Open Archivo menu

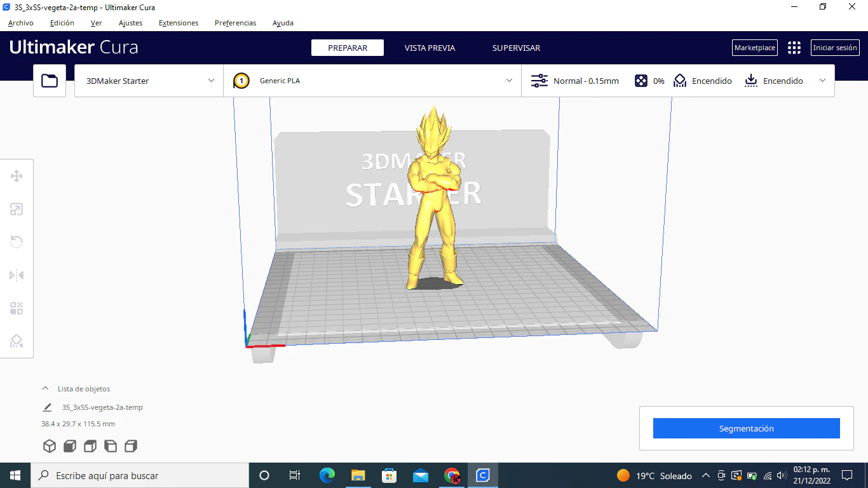coord(21,23)
